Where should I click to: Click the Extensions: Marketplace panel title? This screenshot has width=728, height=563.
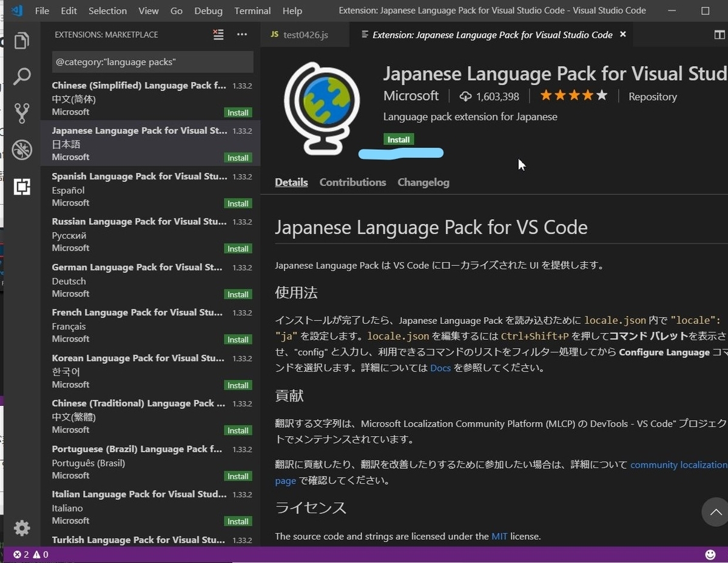(x=106, y=35)
